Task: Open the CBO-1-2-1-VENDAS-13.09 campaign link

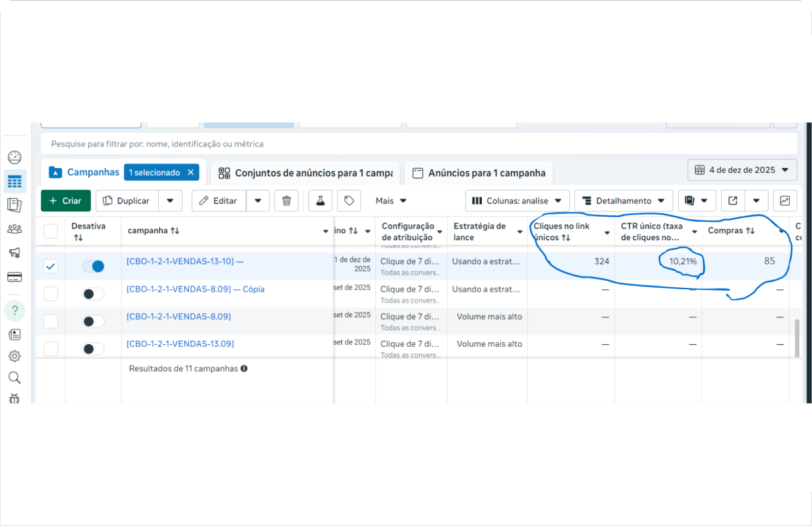Action: pos(180,344)
